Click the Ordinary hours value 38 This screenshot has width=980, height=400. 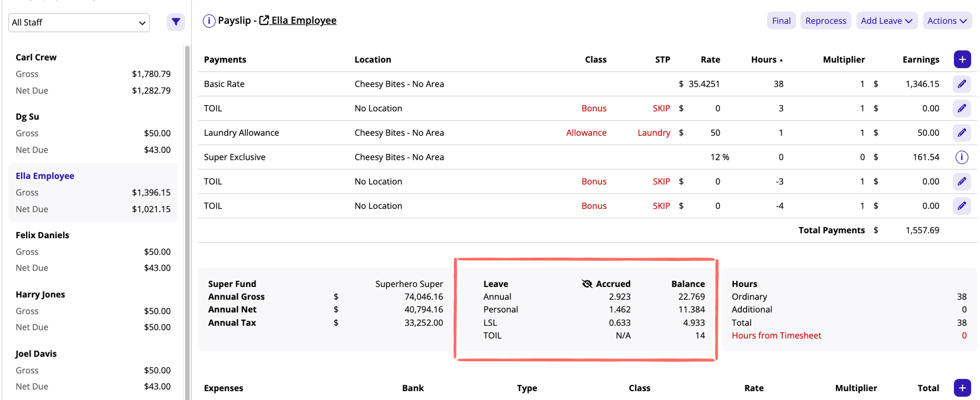pyautogui.click(x=961, y=296)
